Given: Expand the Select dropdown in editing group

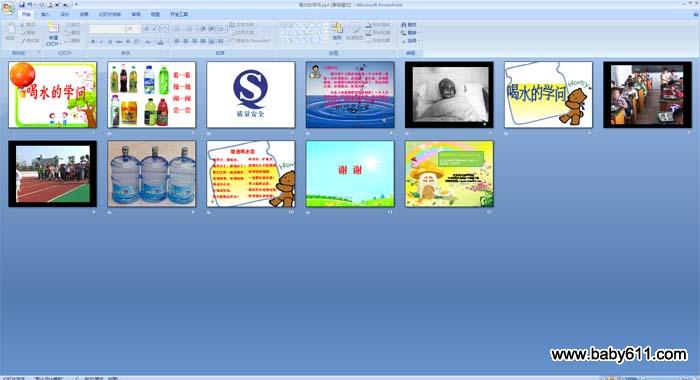Looking at the screenshot, I should (x=419, y=41).
